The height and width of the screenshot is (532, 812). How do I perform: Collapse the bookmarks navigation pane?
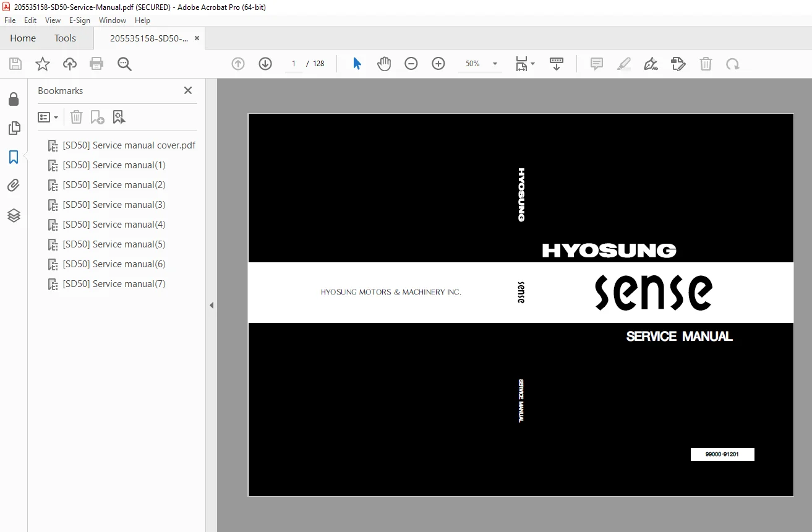(212, 305)
